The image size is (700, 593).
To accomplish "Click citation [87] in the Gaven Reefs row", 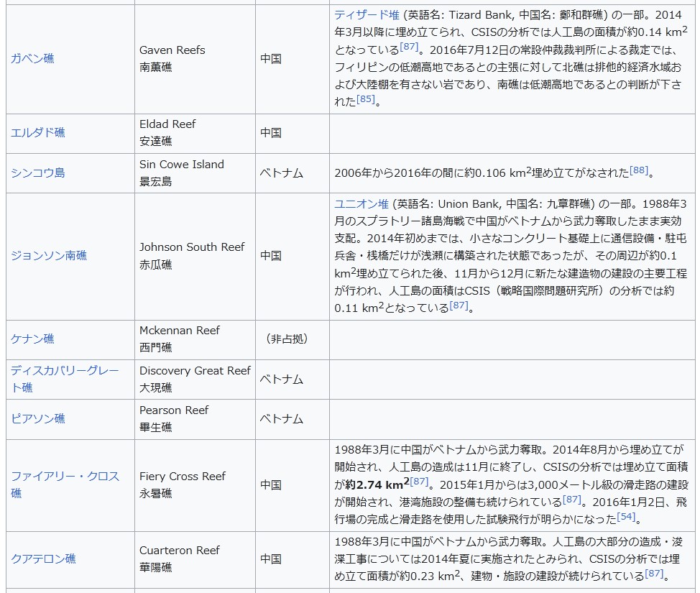I will click(409, 47).
